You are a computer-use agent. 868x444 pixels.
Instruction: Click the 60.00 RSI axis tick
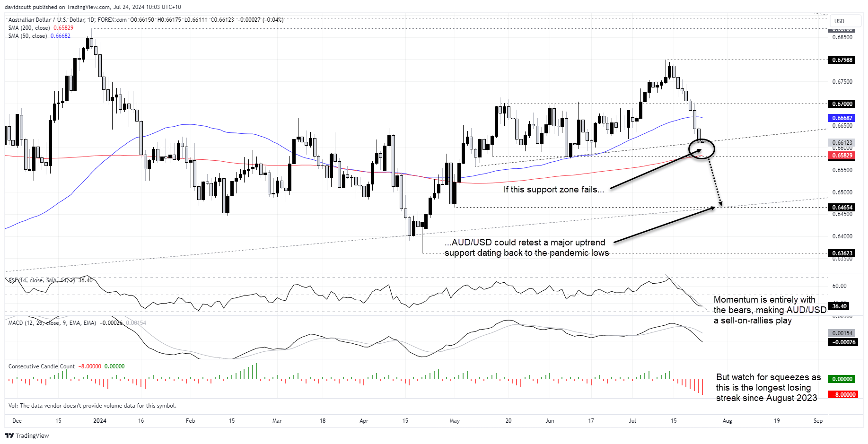point(840,286)
